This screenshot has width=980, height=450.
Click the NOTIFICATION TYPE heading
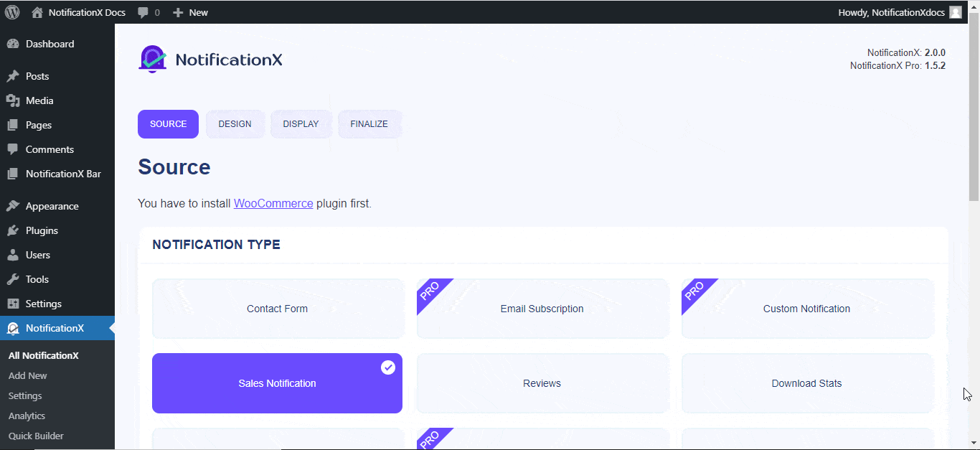coord(216,245)
